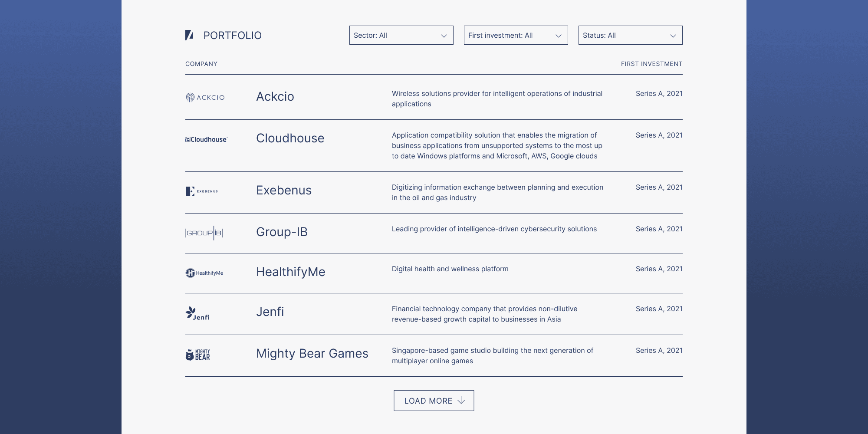Open the Status: All dropdown
Screen dimensions: 868x434
[x=631, y=35]
